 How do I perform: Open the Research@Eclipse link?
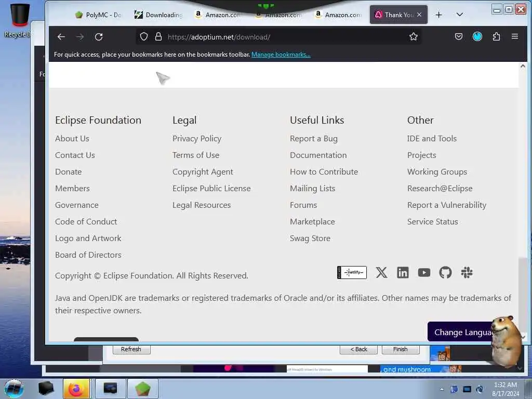pyautogui.click(x=440, y=188)
